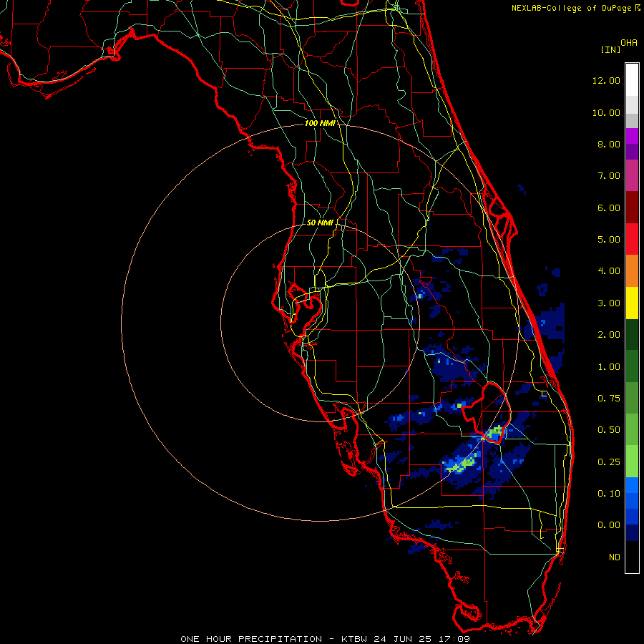The height and width of the screenshot is (644, 644).
Task: Click the 6.00 legend value
Action: (609, 208)
